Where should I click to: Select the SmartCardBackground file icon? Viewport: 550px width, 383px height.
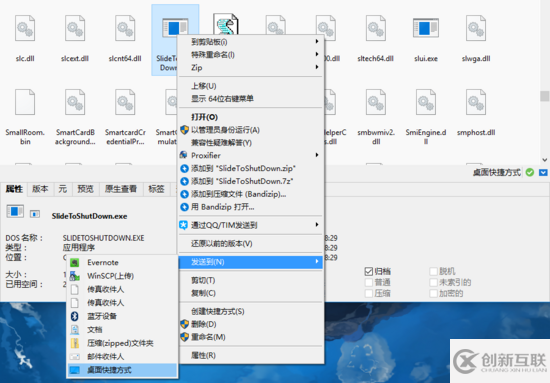[75, 102]
